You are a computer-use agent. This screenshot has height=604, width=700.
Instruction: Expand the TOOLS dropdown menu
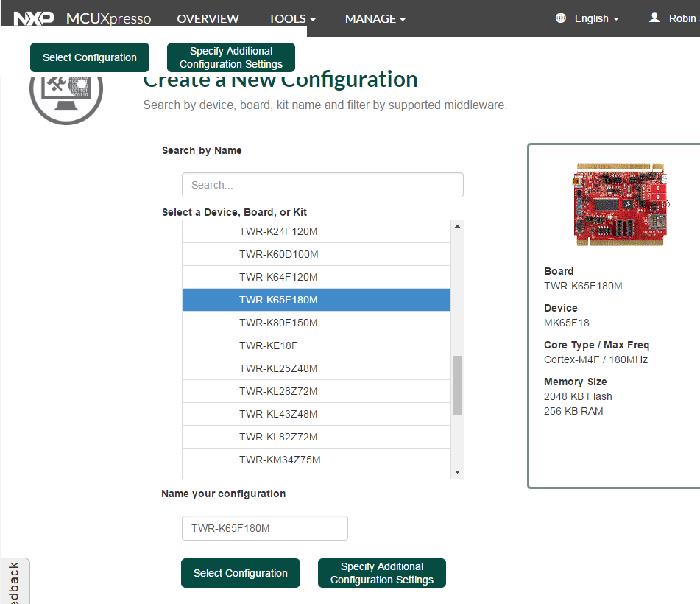pos(291,18)
